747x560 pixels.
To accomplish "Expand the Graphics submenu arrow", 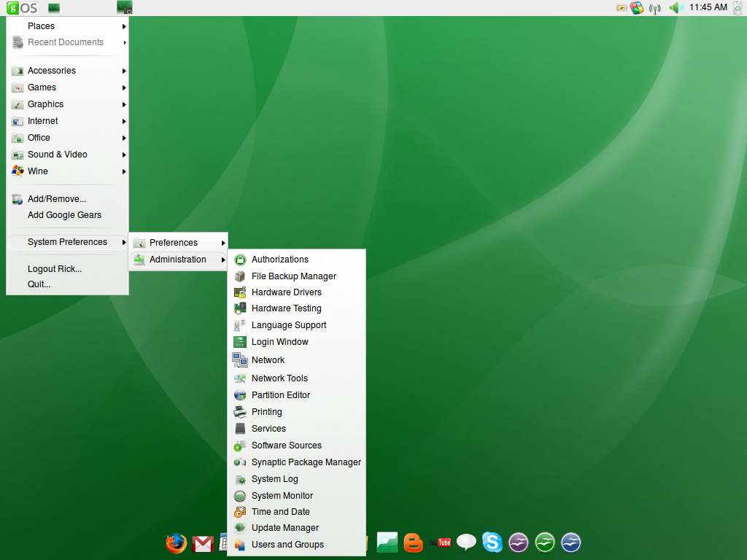I will click(x=124, y=104).
